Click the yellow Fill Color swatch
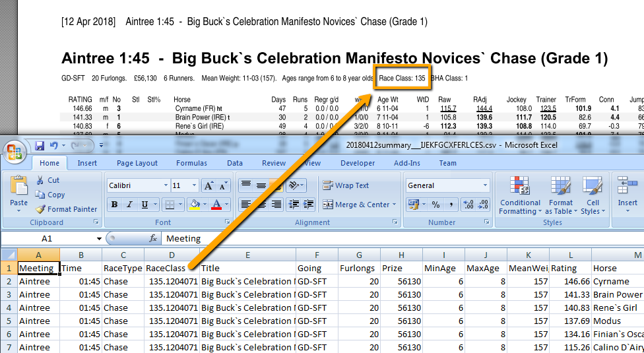The image size is (644, 353). (x=194, y=205)
